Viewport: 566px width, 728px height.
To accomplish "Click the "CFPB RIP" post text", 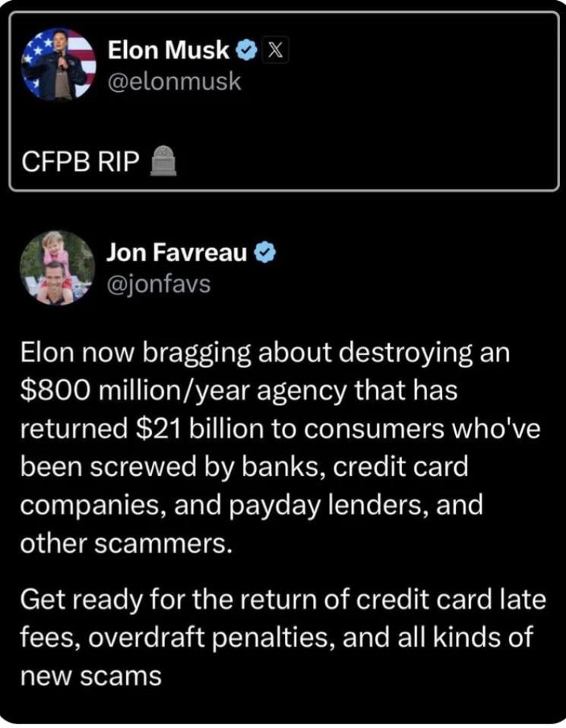I will click(x=80, y=162).
